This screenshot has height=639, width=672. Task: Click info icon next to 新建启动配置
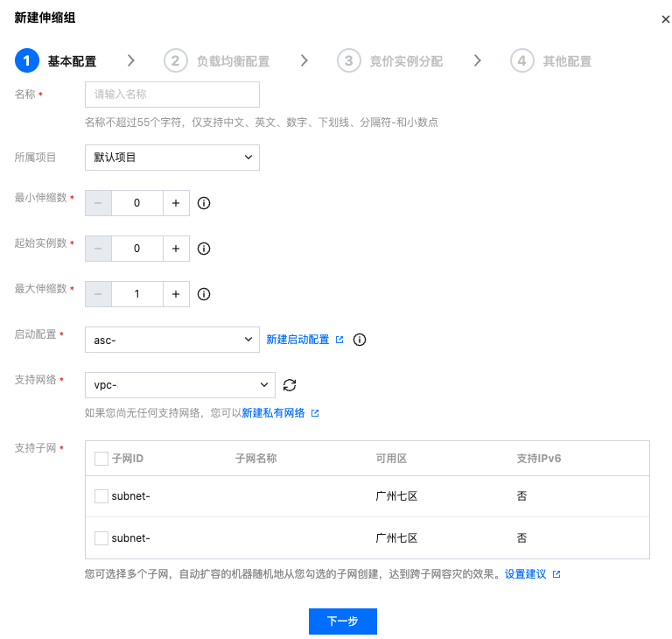coord(359,340)
